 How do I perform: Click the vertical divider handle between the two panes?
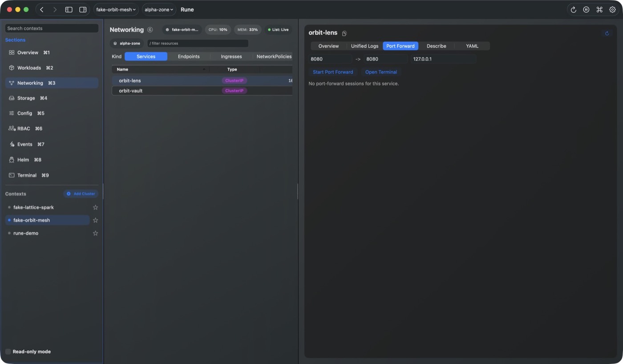tap(298, 191)
